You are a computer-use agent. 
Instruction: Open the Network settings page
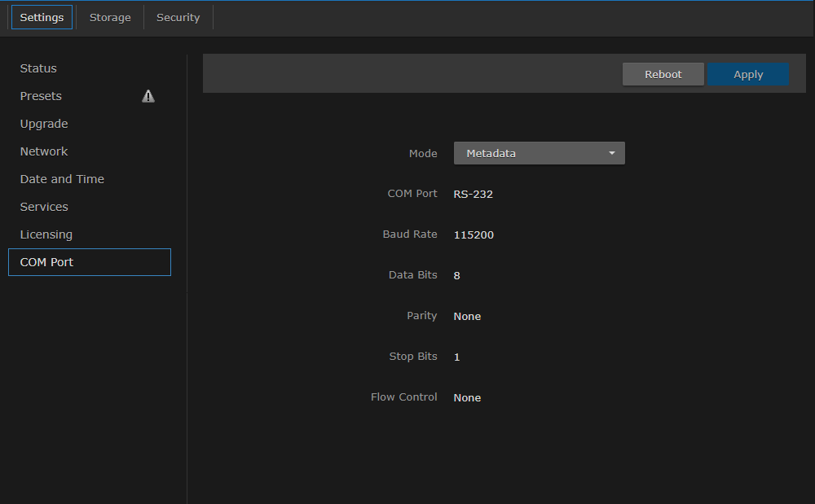coord(43,151)
